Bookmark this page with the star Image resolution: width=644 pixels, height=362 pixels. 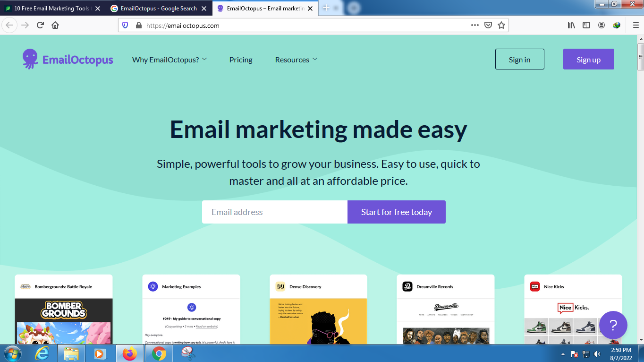(x=501, y=26)
